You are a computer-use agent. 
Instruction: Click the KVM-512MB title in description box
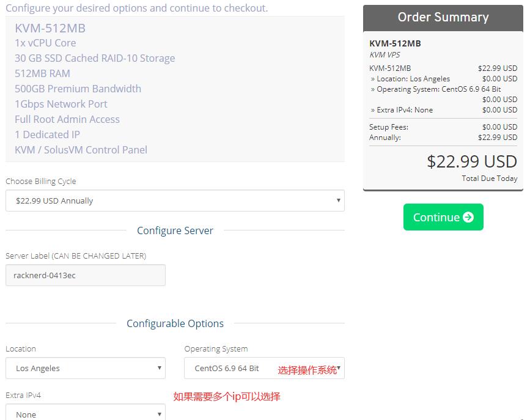tap(50, 28)
